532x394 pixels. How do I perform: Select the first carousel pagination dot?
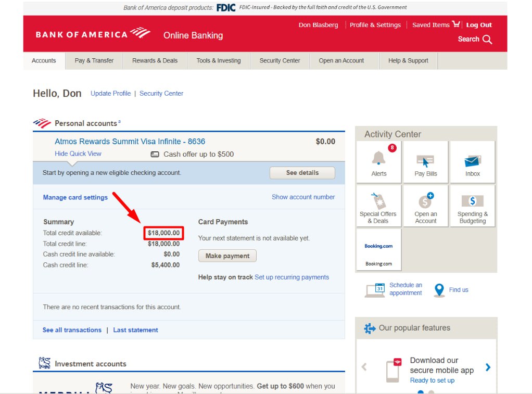[x=421, y=392]
